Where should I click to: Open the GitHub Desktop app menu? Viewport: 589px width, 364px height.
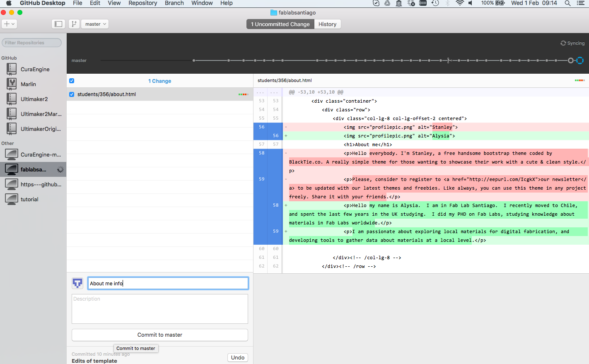pos(42,3)
